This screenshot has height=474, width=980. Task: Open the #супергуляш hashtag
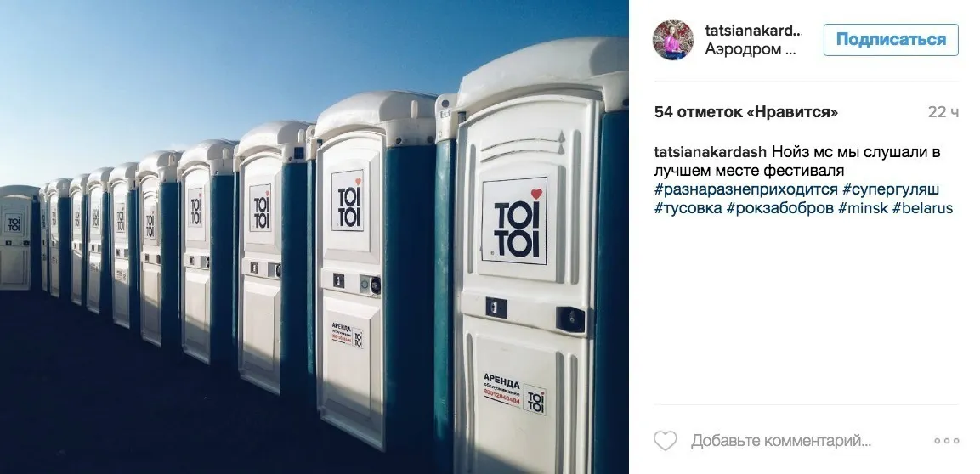pos(891,189)
